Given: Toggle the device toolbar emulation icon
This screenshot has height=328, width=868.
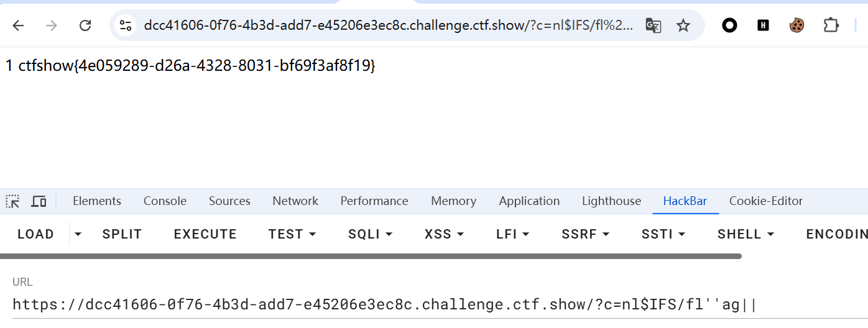Looking at the screenshot, I should click(39, 201).
